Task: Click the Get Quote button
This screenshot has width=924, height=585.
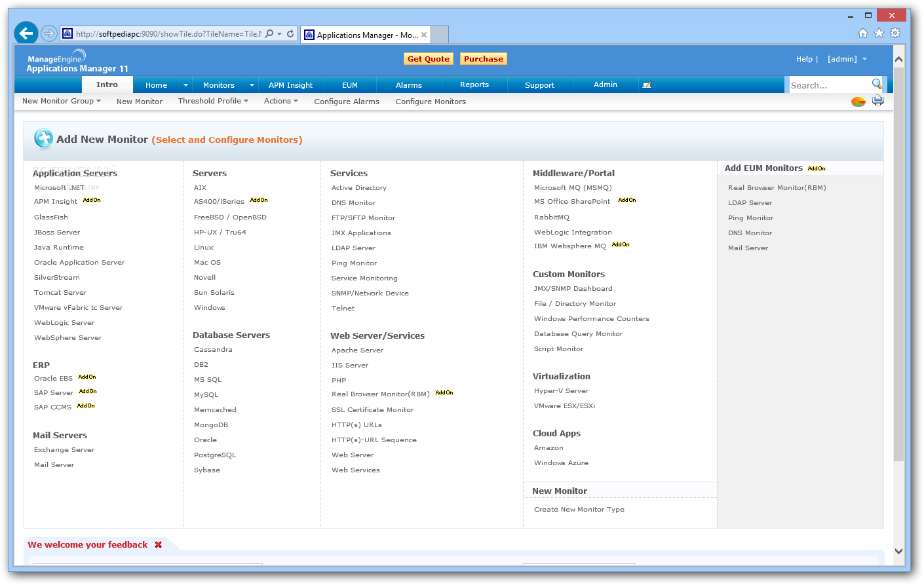Action: pos(429,59)
